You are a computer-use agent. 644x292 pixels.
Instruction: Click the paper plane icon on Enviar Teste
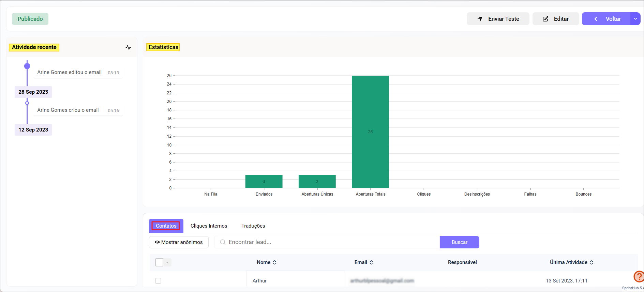click(480, 19)
